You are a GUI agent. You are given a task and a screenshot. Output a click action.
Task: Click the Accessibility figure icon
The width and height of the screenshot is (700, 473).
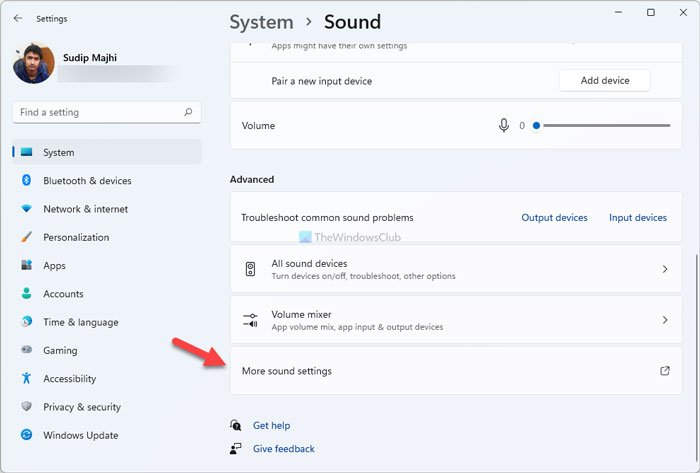pos(26,379)
